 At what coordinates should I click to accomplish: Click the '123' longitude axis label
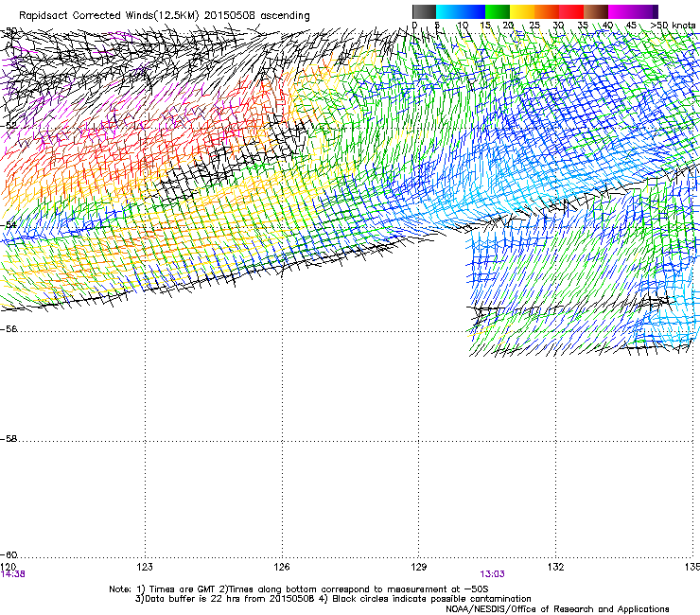[145, 567]
